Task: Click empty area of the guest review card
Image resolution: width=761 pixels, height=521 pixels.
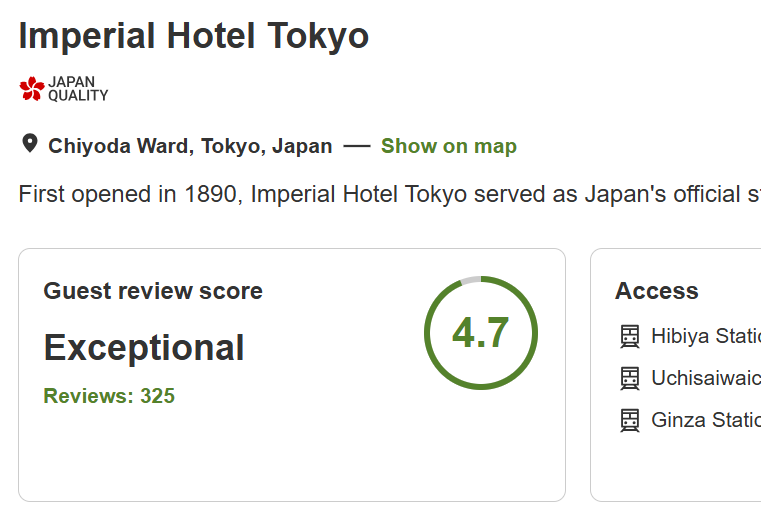Action: coord(290,455)
